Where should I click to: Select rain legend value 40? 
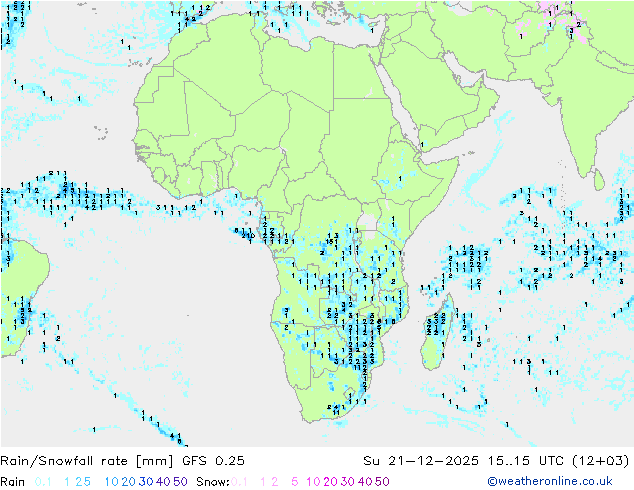(x=163, y=482)
